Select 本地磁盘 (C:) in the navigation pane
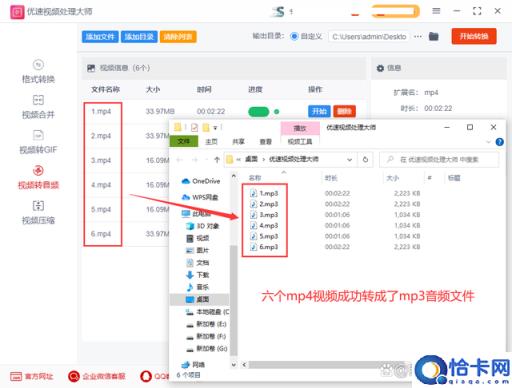Viewport: 512px width, 388px height. [x=207, y=312]
